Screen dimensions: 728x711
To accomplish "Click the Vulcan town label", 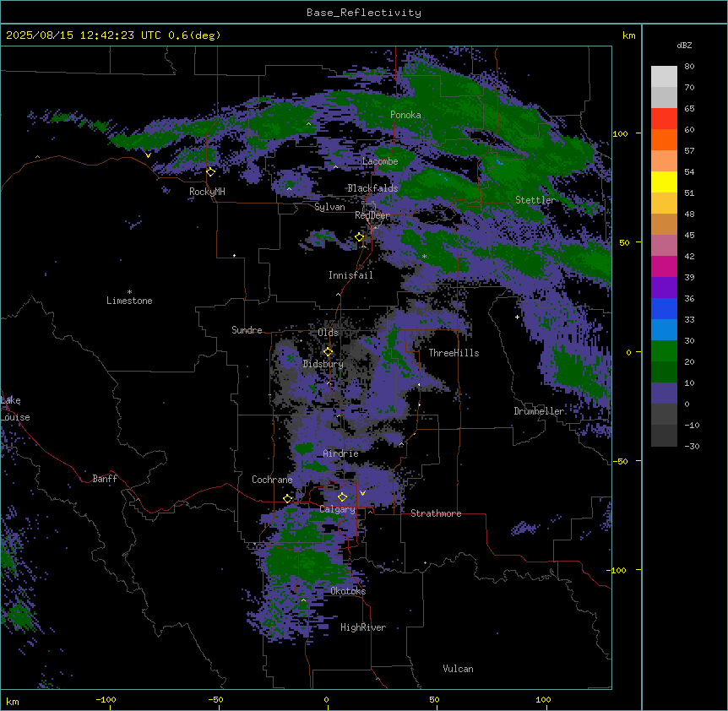I will 458,669.
